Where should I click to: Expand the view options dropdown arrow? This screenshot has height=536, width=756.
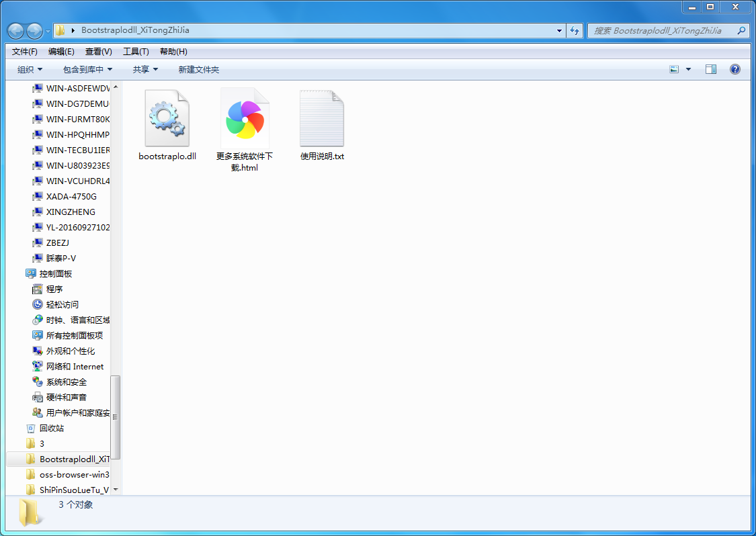click(688, 69)
